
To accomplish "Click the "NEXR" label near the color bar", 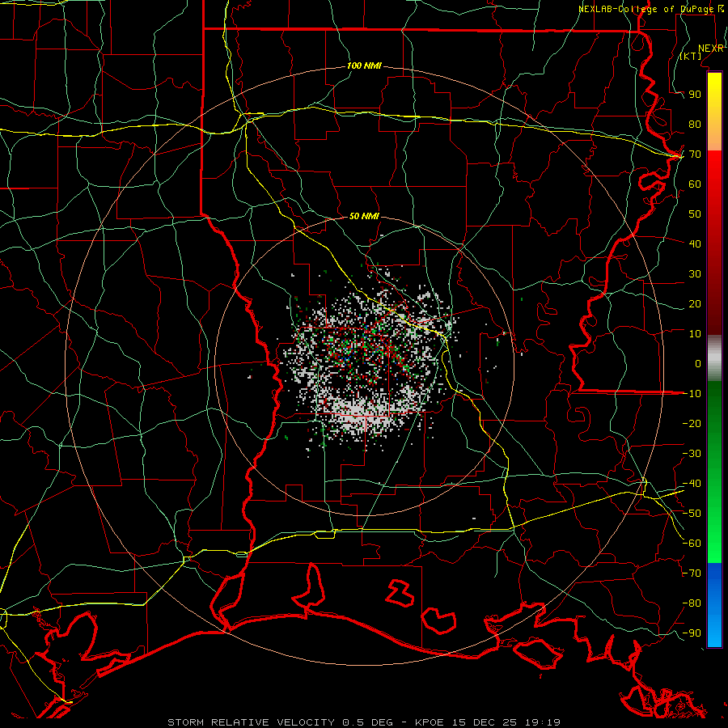I will (x=711, y=49).
